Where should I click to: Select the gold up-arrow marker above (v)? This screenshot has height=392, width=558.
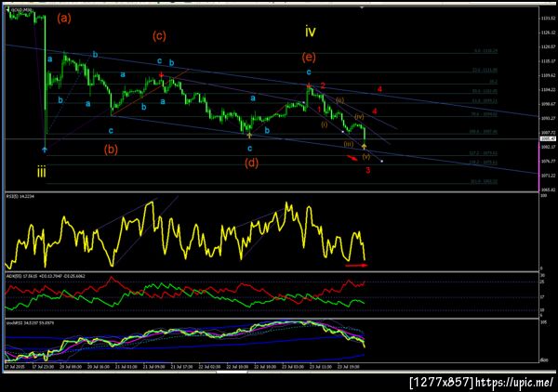click(x=364, y=146)
